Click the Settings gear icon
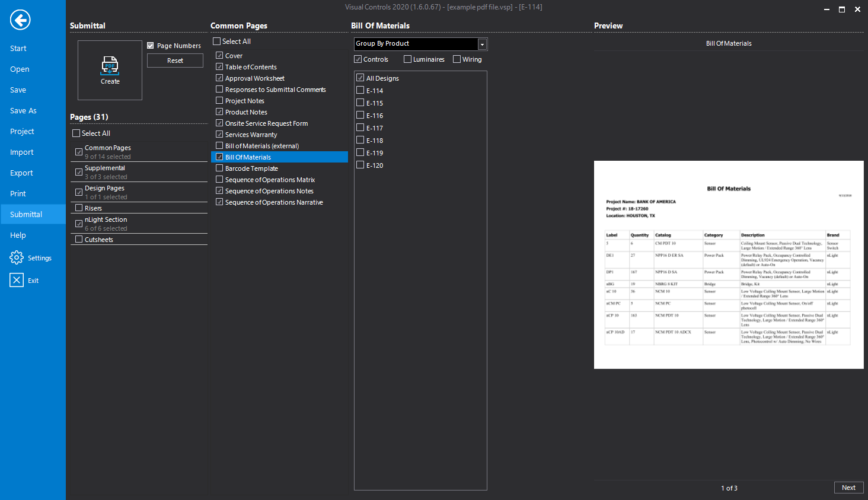 coord(17,257)
